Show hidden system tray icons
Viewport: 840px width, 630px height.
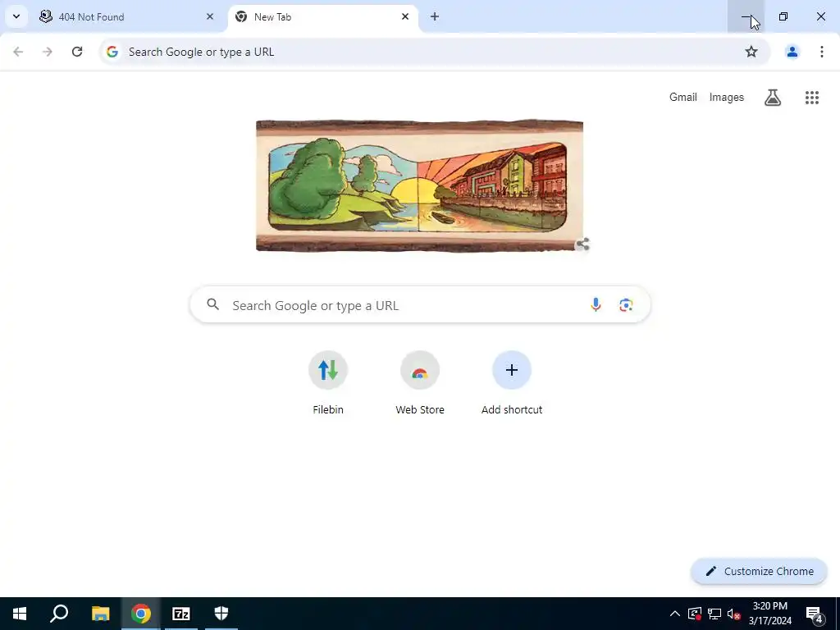(x=675, y=614)
